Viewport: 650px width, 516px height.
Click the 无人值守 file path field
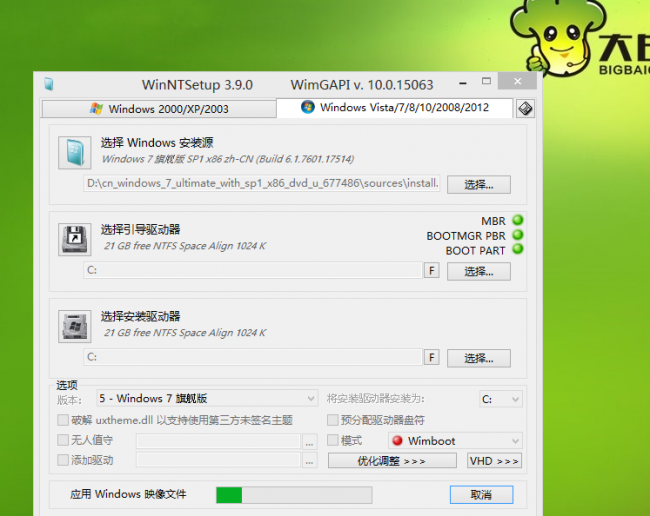pyautogui.click(x=218, y=441)
